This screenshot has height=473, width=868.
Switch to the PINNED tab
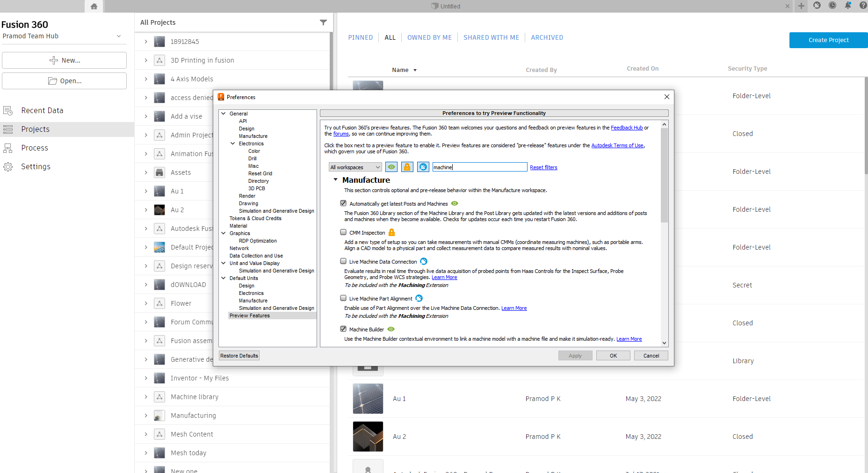click(x=361, y=37)
